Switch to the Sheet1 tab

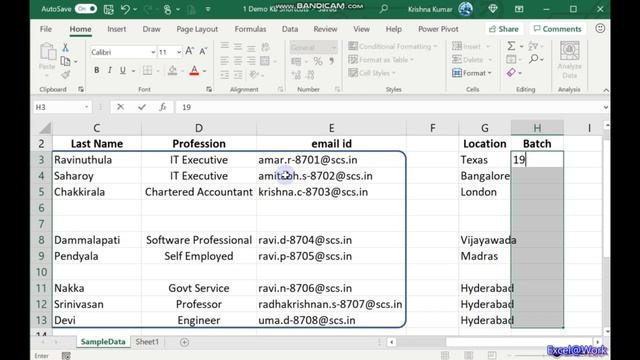[x=147, y=342]
